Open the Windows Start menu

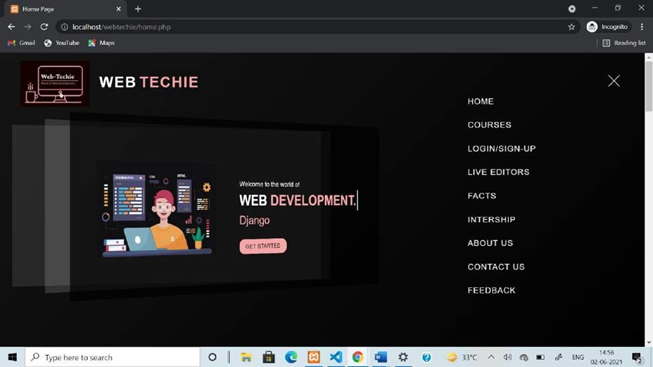pos(12,357)
